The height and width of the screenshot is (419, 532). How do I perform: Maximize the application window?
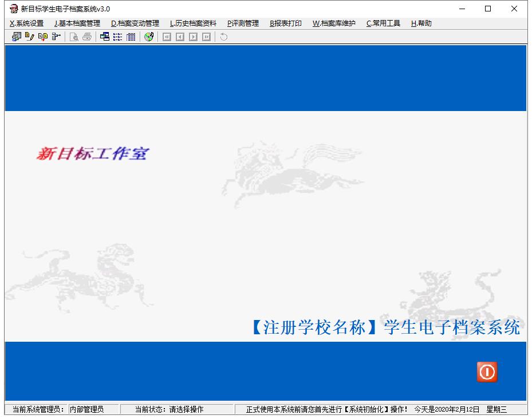point(488,9)
